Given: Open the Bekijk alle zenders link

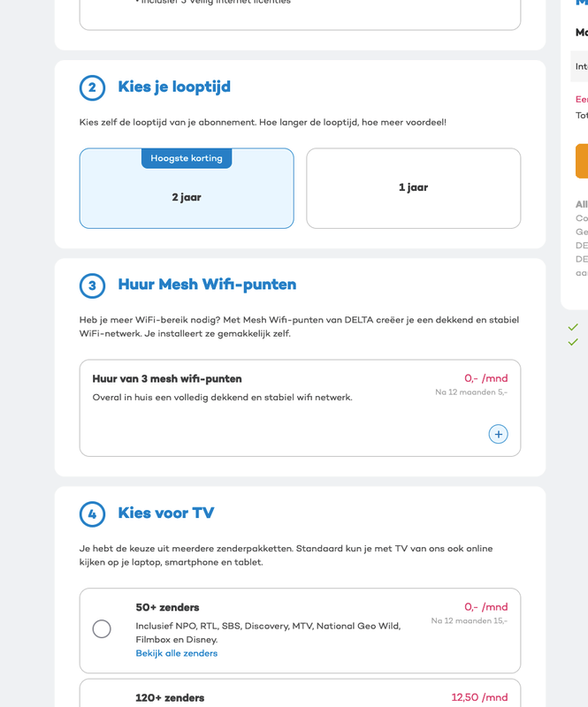Looking at the screenshot, I should (176, 653).
